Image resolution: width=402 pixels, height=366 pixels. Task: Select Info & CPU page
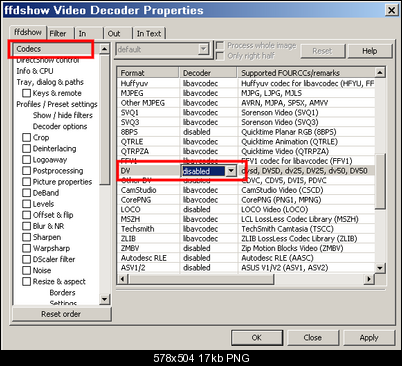35,71
